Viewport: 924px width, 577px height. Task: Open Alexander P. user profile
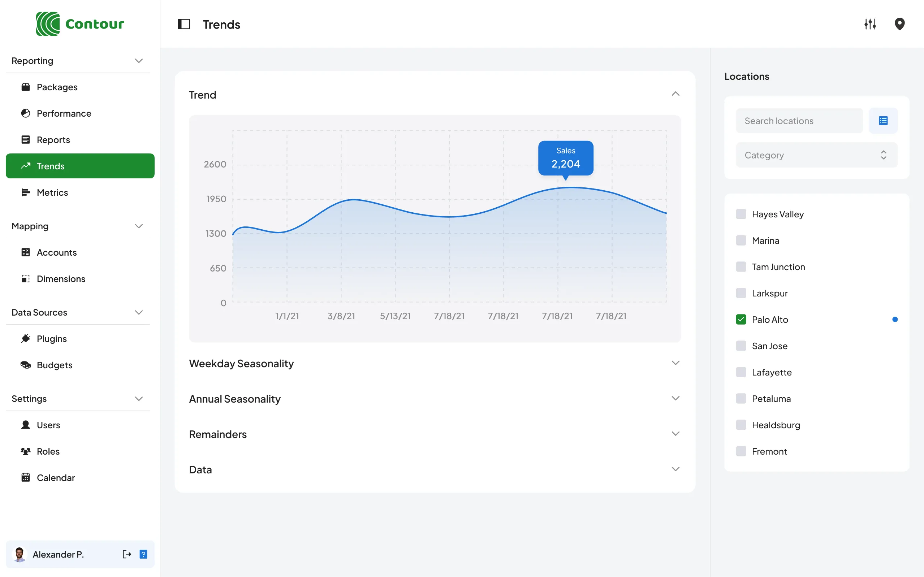tap(58, 554)
